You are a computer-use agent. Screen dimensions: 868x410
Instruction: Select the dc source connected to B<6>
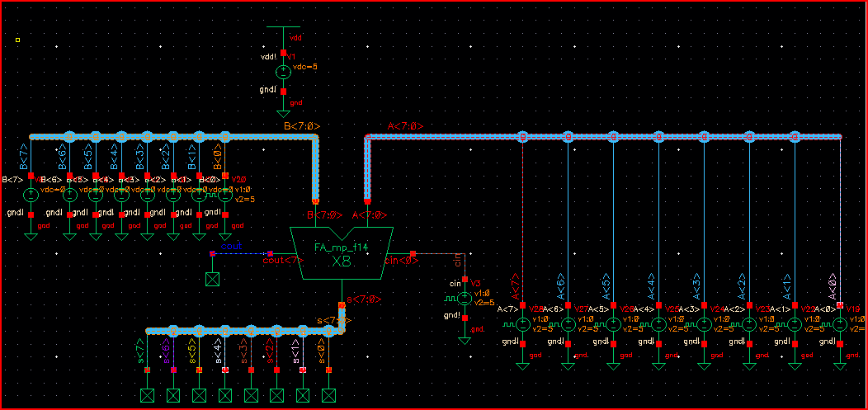pyautogui.click(x=70, y=195)
